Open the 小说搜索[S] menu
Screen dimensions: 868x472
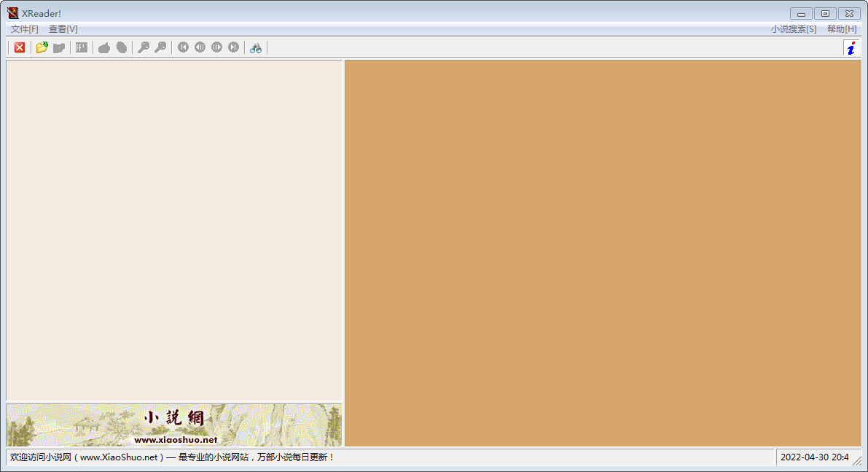tap(794, 29)
